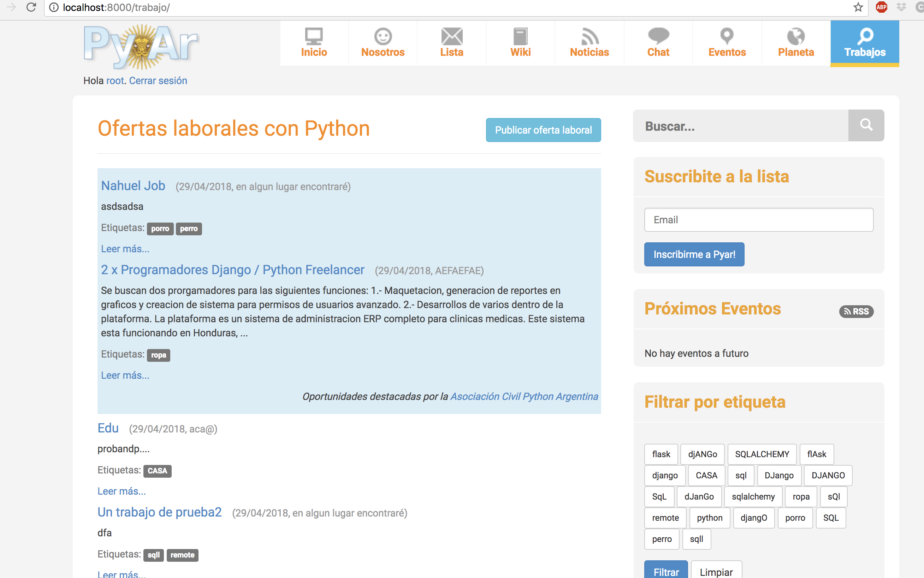Click Cerrar sesión link
924x578 pixels.
tap(158, 81)
